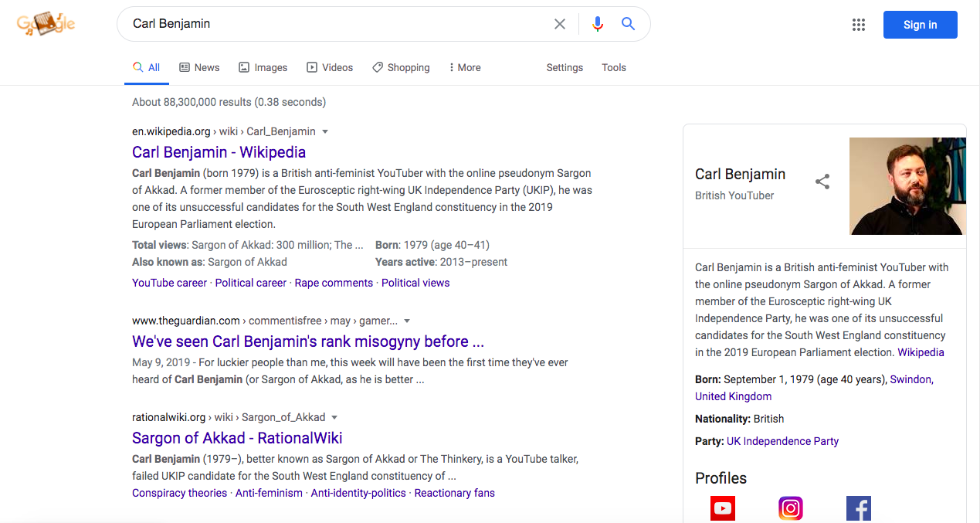The width and height of the screenshot is (980, 523).
Task: Expand the Wikipedia result options arrow
Action: 325,131
